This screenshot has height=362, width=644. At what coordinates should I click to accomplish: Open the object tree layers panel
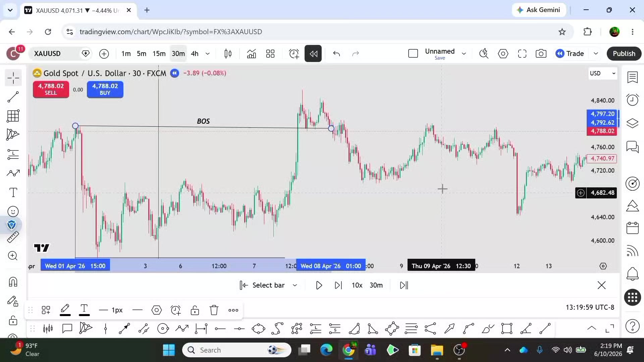(x=632, y=123)
